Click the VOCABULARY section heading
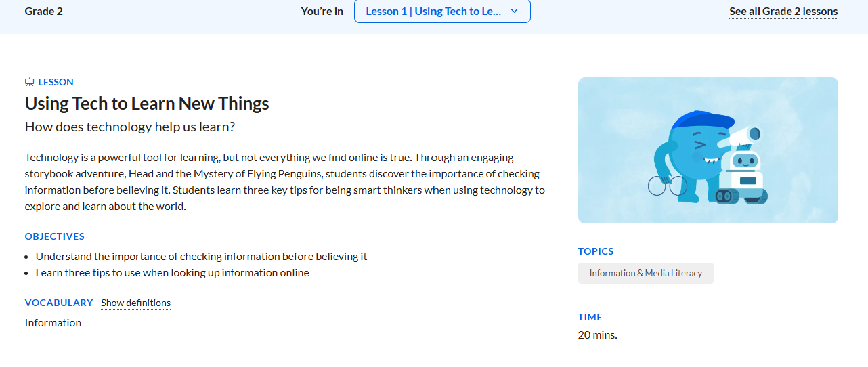This screenshot has height=367, width=868. coord(59,303)
